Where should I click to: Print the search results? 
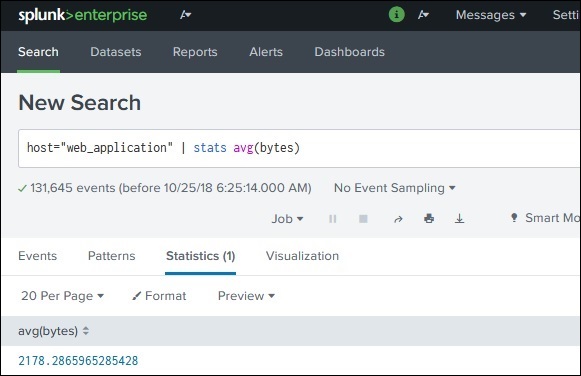[x=429, y=219]
